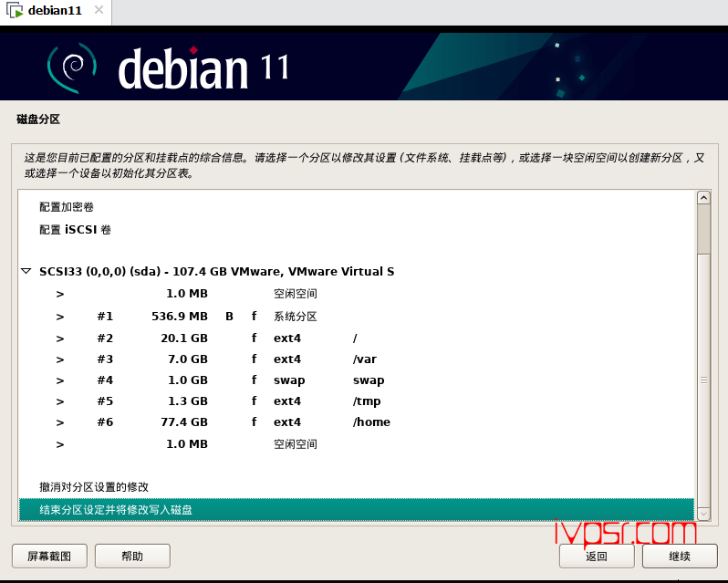Viewport: 728px width, 583px height.
Task: Click the 继续 button
Action: tap(680, 556)
